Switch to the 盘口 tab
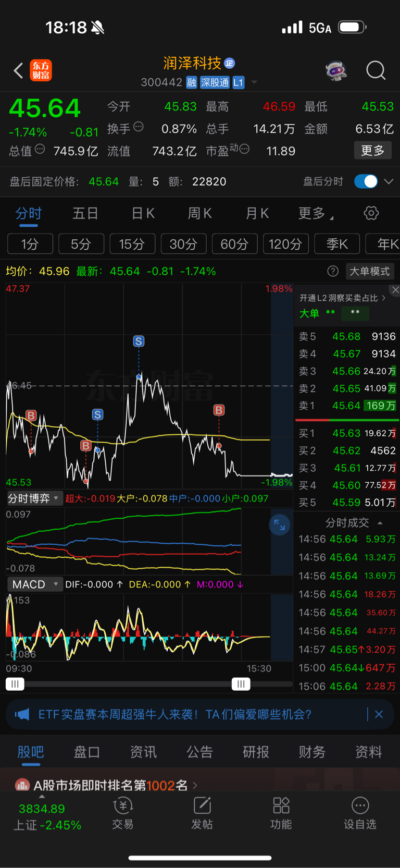 click(87, 752)
